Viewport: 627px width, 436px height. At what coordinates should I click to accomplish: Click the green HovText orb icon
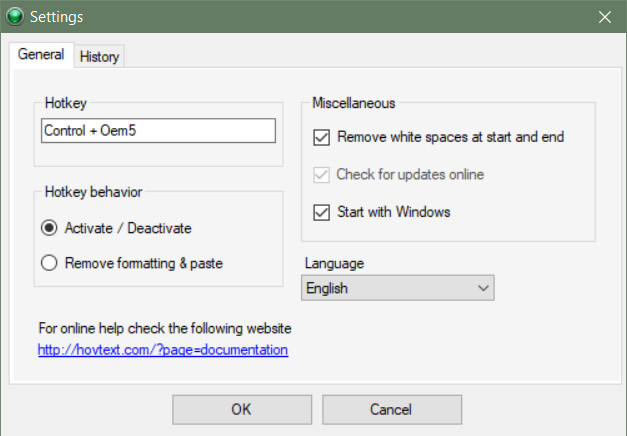coord(15,16)
